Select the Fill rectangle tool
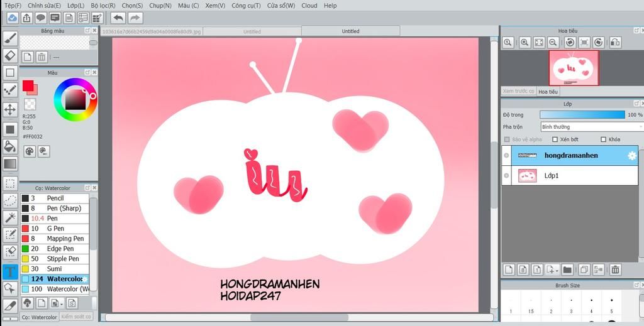Screen dimensions: 644x326 [x=10, y=129]
